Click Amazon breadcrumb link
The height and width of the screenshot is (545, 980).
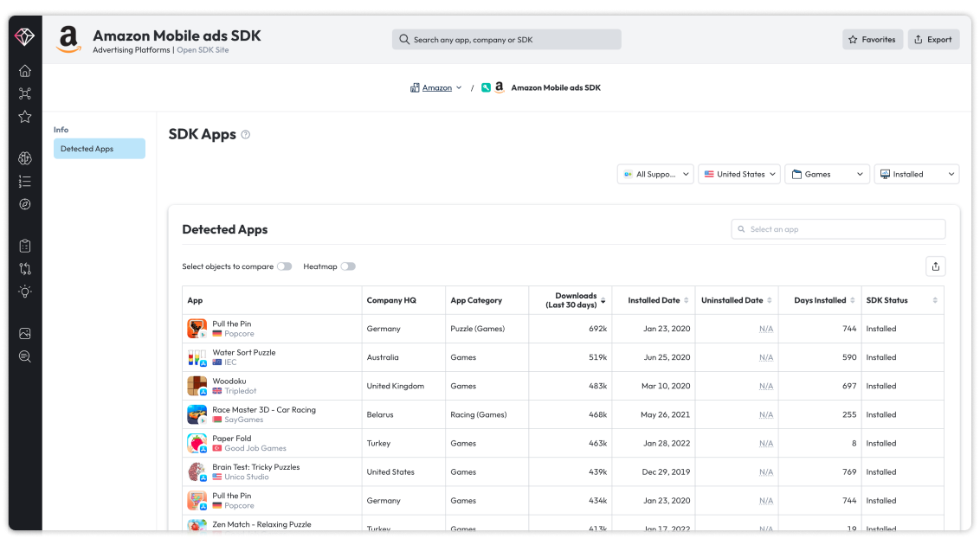coord(437,88)
